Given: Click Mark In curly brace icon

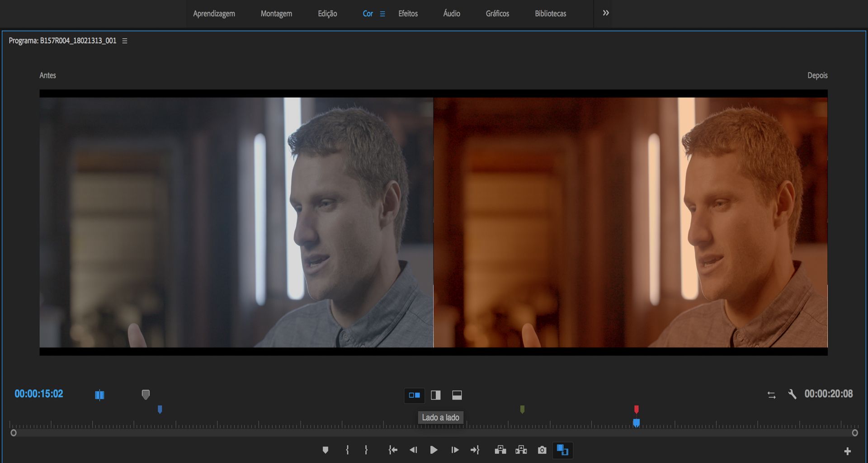Looking at the screenshot, I should click(x=347, y=450).
